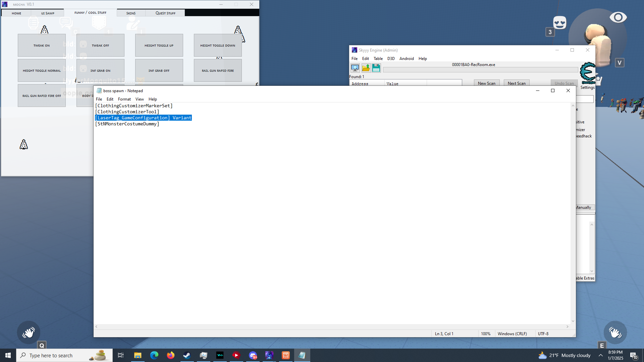This screenshot has width=644, height=362.
Task: Click the floppy disk save icon
Action: tap(376, 68)
